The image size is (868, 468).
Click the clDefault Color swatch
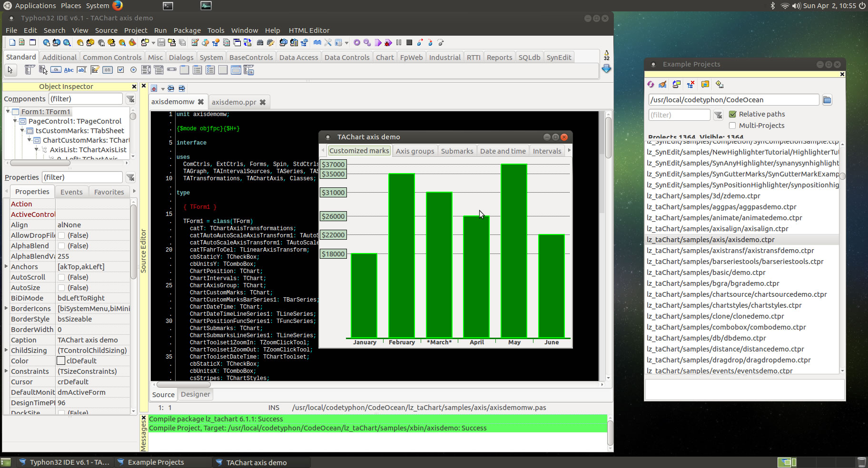pos(61,361)
